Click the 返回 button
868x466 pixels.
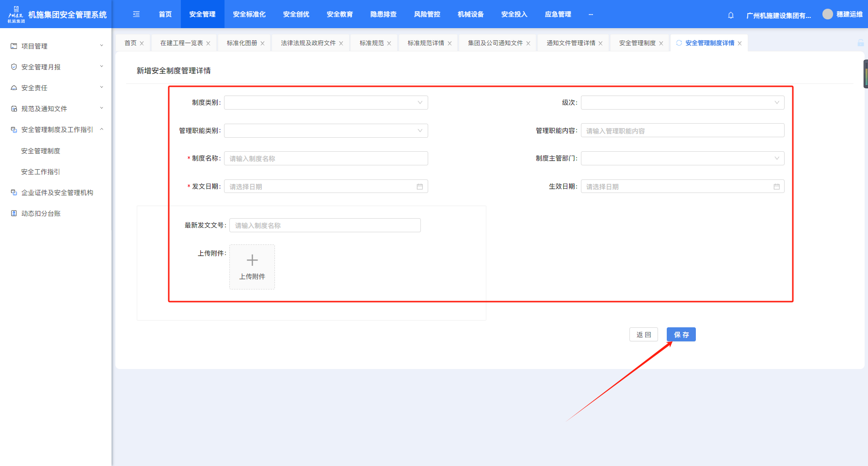click(643, 335)
